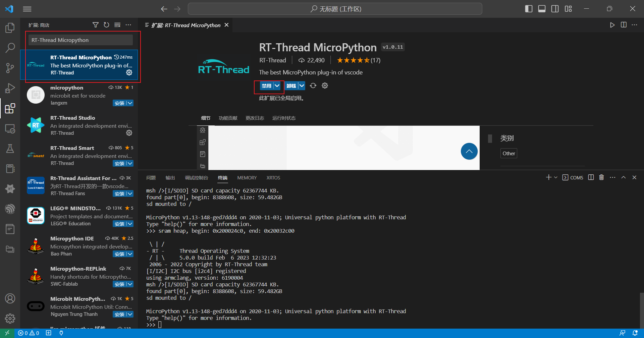
Task: Click the run triangle in editor toolbar
Action: (612, 25)
